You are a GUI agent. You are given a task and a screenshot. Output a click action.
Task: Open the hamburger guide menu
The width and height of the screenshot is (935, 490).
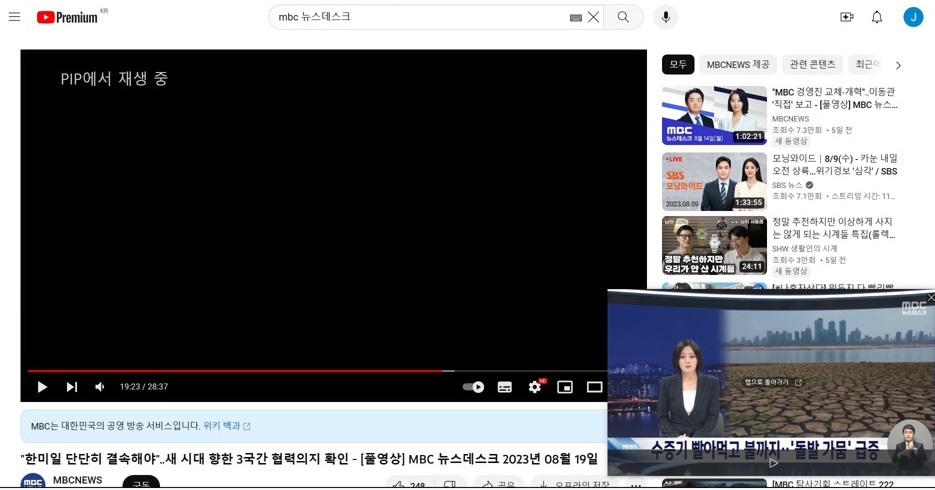click(x=14, y=17)
